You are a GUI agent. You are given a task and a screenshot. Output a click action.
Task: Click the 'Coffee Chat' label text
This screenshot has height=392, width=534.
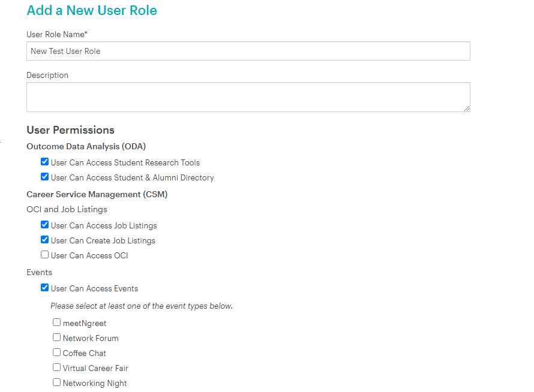(x=85, y=353)
